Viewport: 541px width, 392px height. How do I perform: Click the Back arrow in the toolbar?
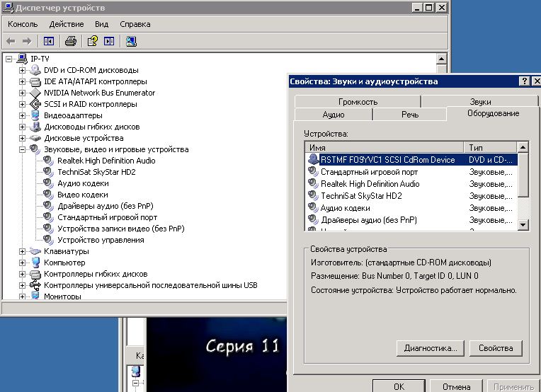coord(12,41)
